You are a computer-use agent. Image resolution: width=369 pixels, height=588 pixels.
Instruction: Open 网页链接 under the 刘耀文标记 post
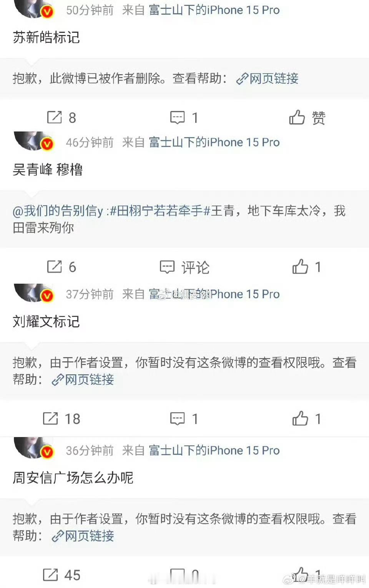[83, 380]
